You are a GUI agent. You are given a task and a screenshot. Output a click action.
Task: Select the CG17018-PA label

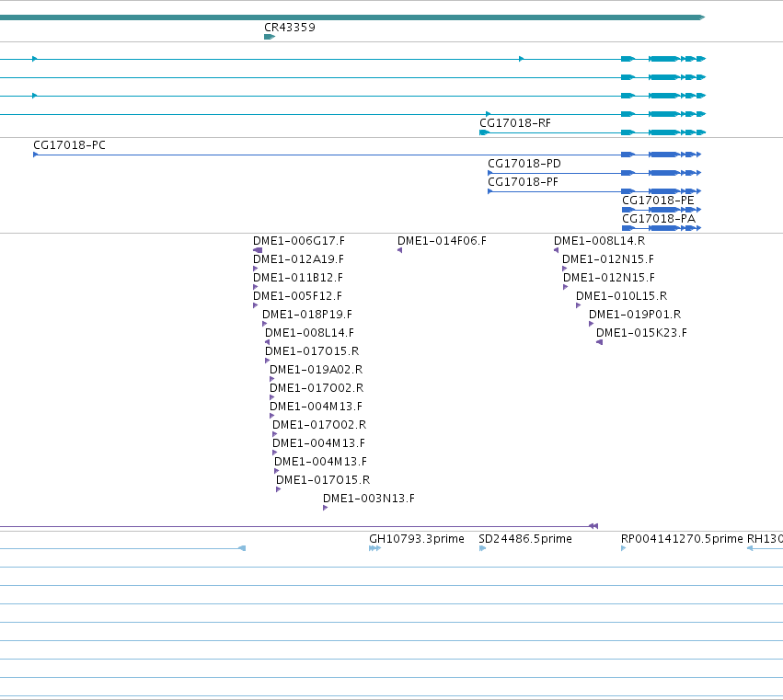click(x=659, y=219)
